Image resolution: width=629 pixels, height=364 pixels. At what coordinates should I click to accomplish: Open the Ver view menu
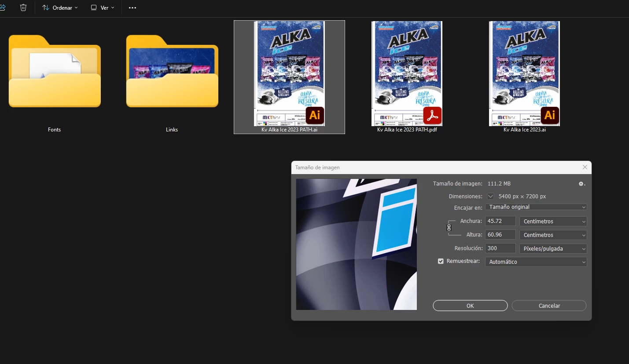[103, 7]
